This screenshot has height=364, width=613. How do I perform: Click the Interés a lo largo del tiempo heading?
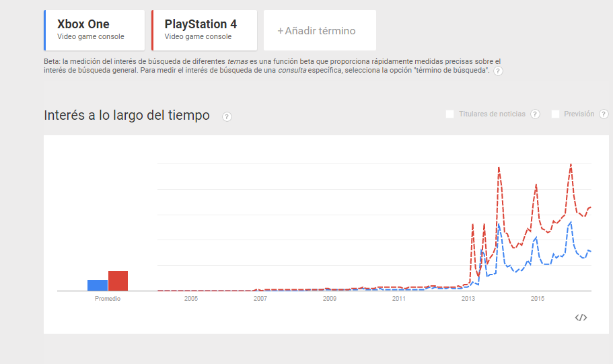pos(127,116)
